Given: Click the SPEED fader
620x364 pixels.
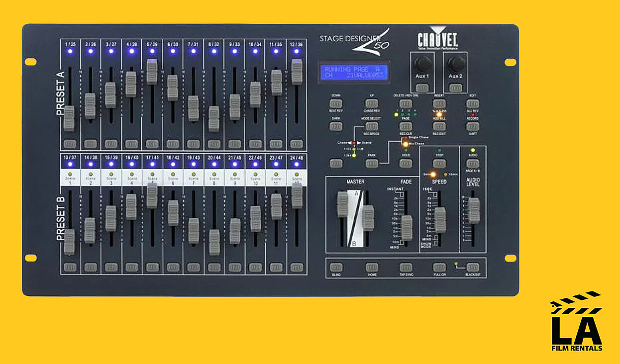Looking at the screenshot, I should [x=440, y=220].
